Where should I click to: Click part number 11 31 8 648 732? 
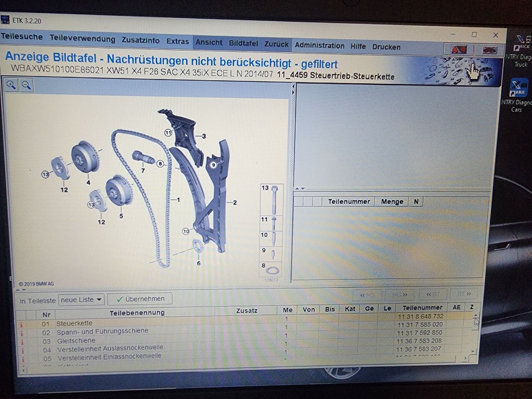pos(421,316)
